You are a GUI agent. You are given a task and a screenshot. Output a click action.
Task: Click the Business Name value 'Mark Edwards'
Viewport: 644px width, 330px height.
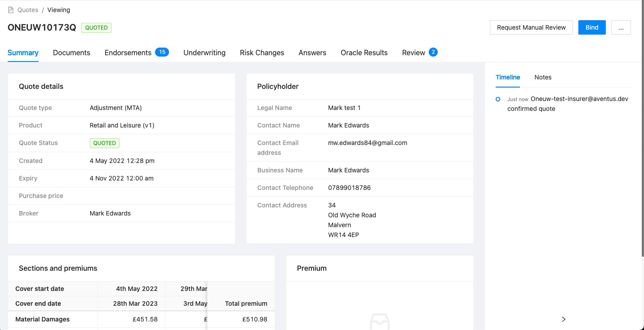(349, 170)
